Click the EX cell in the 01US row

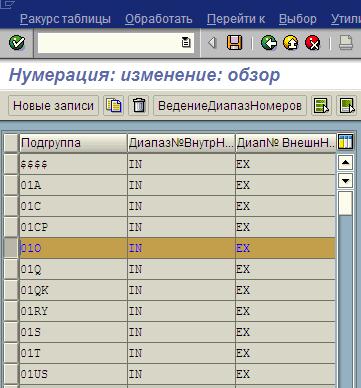286,374
